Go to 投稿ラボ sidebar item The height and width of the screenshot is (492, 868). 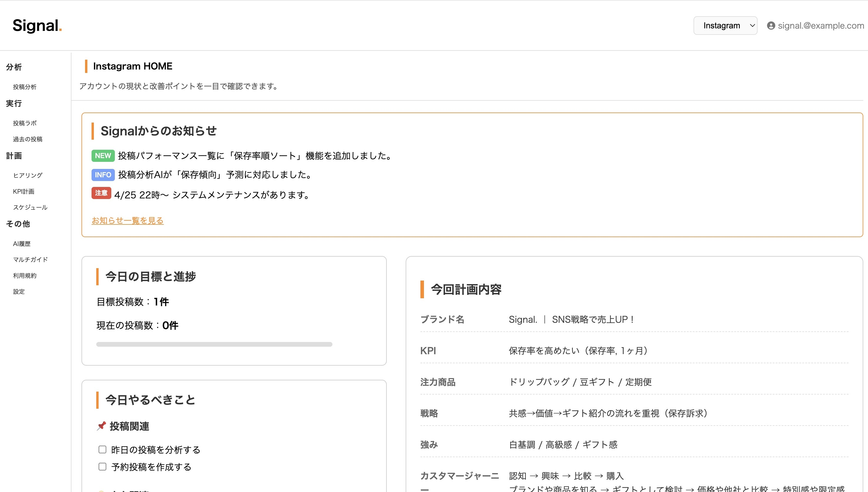coord(25,123)
